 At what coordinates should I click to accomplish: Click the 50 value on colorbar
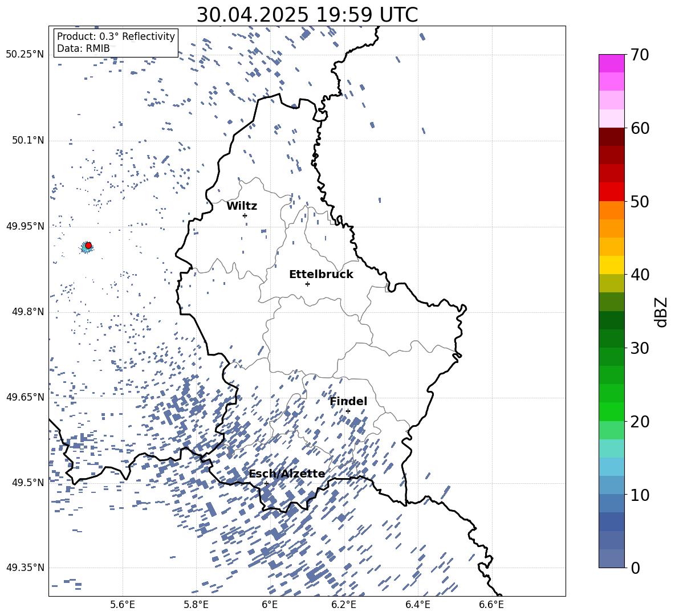(x=640, y=201)
